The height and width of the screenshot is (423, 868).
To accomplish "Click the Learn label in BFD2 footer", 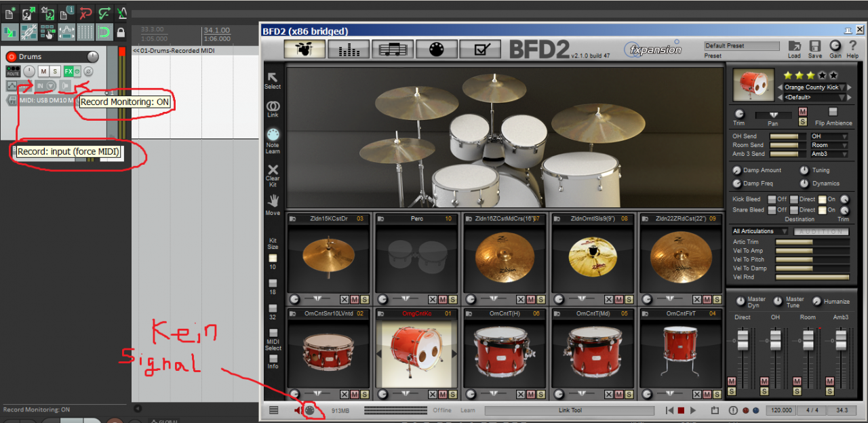I will pyautogui.click(x=468, y=410).
